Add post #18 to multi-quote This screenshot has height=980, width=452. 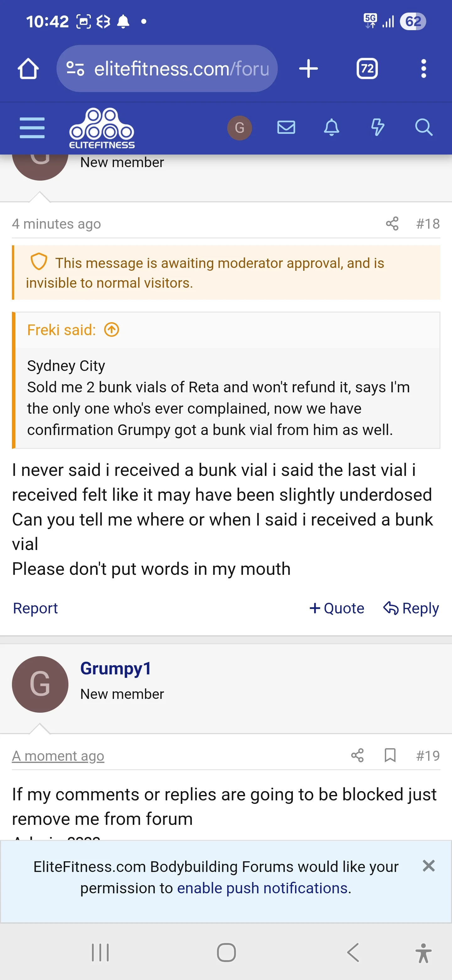(337, 608)
